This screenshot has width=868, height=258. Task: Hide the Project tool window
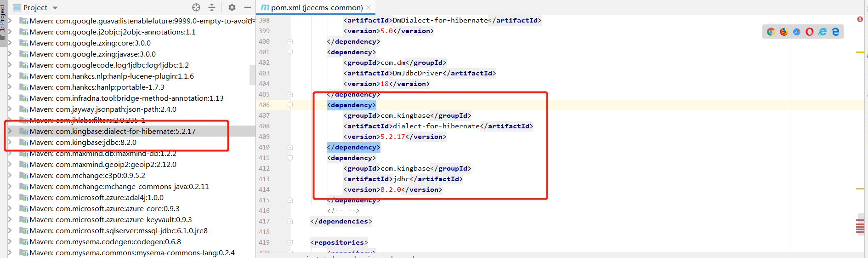[x=247, y=7]
